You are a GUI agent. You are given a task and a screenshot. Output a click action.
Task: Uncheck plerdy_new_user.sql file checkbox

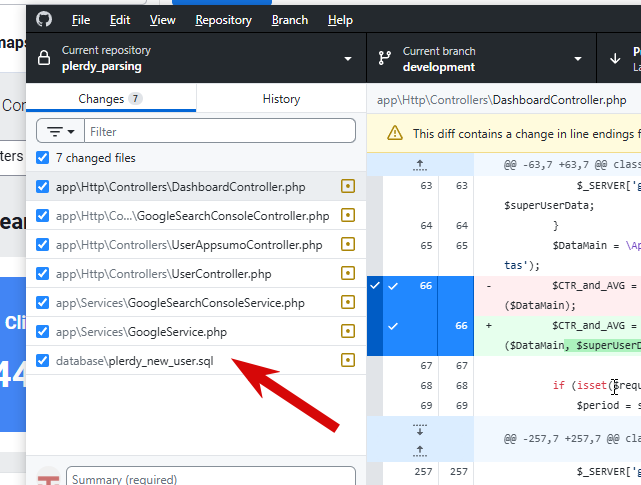43,361
